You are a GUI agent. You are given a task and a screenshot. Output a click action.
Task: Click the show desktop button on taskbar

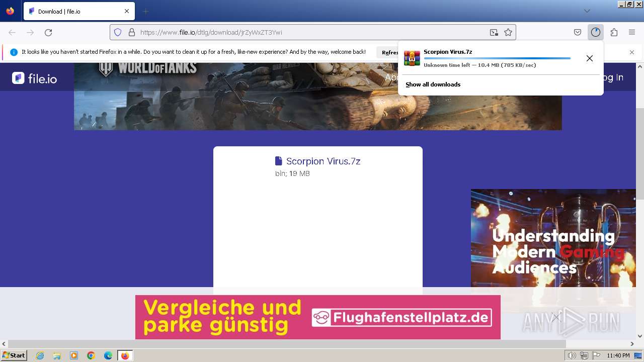[638, 355]
